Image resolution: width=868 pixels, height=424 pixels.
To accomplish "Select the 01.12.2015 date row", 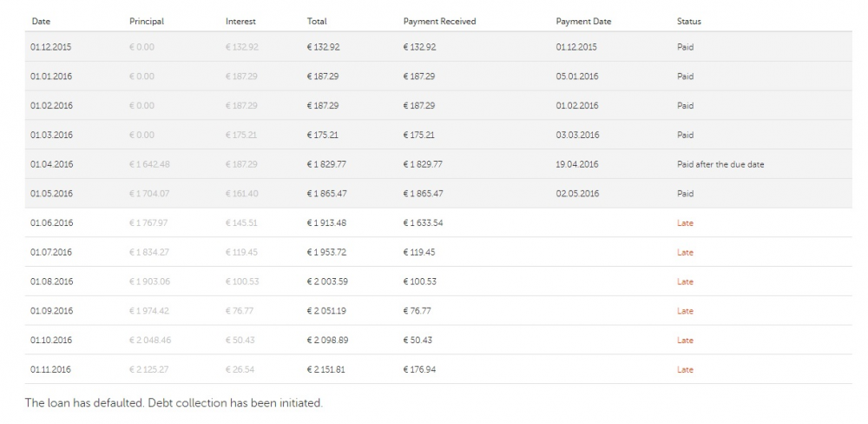I will 51,47.
